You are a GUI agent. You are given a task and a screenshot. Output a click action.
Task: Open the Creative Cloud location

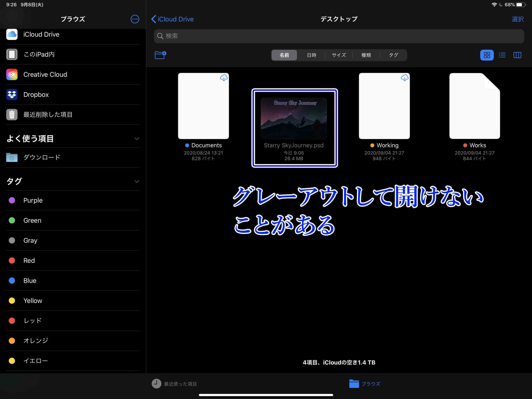pos(45,75)
